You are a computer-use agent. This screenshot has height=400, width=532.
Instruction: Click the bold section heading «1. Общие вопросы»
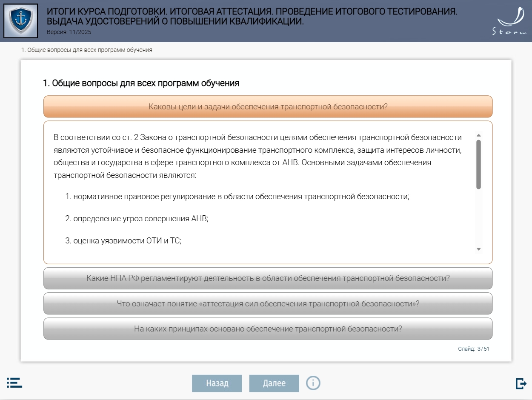[x=141, y=83]
